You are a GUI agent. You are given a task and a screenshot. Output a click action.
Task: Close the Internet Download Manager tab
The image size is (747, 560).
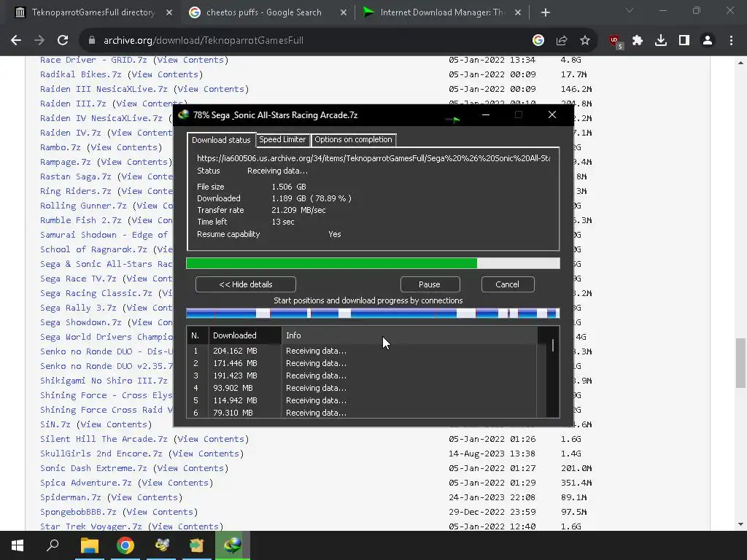pos(518,12)
